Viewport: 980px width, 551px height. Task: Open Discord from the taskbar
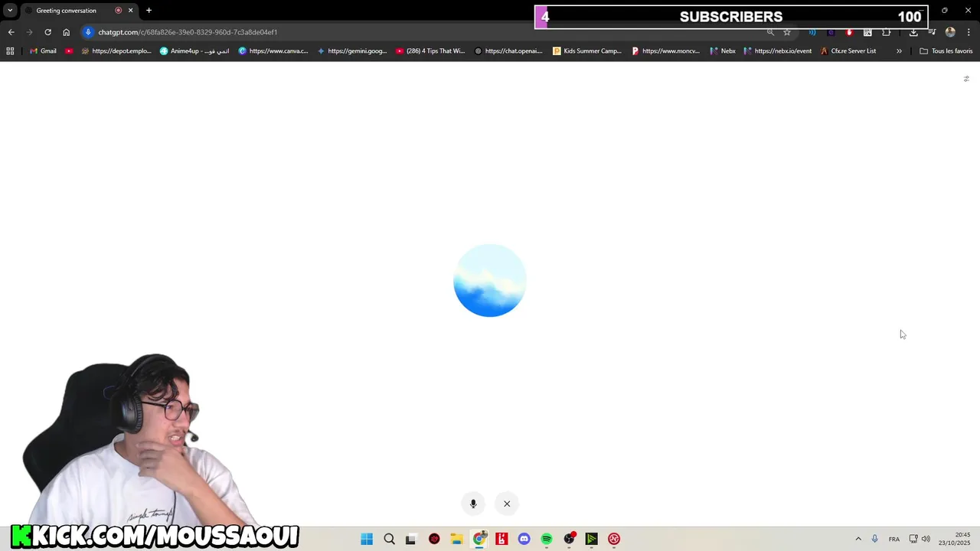(524, 539)
